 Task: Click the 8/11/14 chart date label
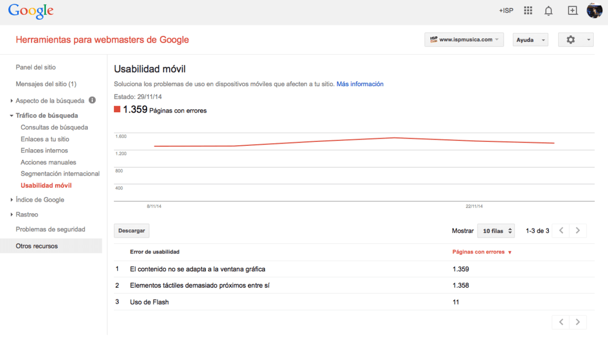[154, 206]
